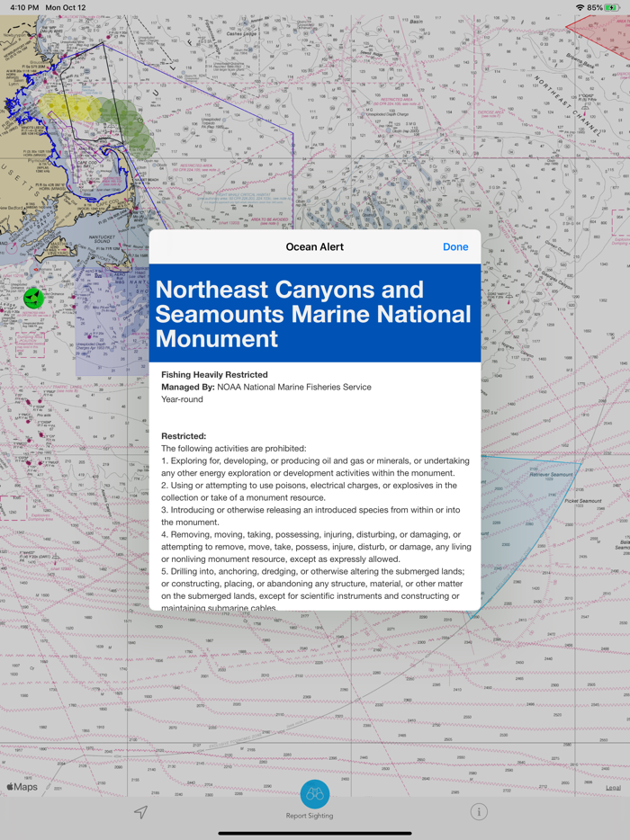The width and height of the screenshot is (630, 840).
Task: Tap the 'Fishing Heavily Restricted' text
Action: tap(214, 374)
